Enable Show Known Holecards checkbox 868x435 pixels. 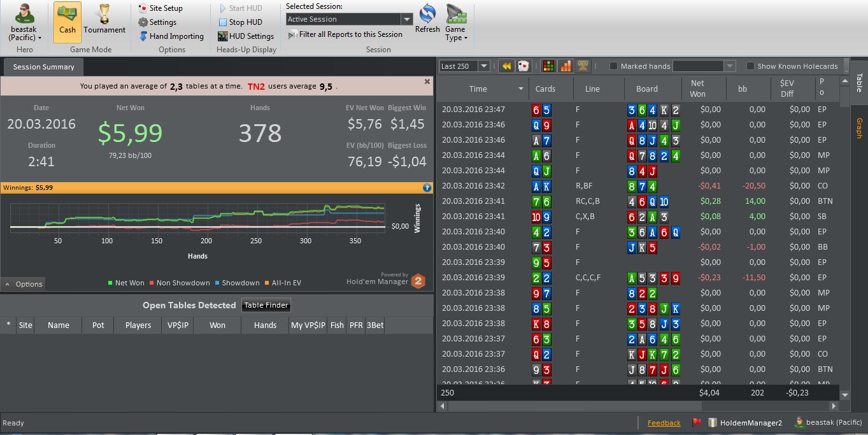point(750,66)
